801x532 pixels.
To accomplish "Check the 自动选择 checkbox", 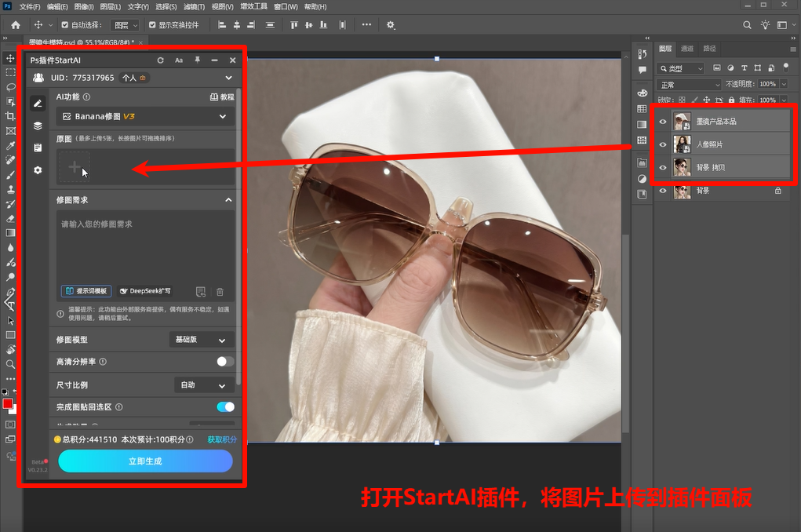I will (x=64, y=25).
